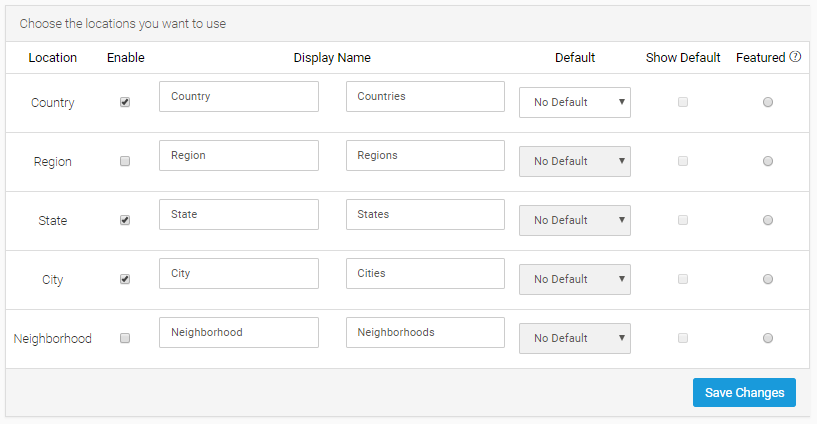Expand the Region default dropdown

click(x=574, y=161)
